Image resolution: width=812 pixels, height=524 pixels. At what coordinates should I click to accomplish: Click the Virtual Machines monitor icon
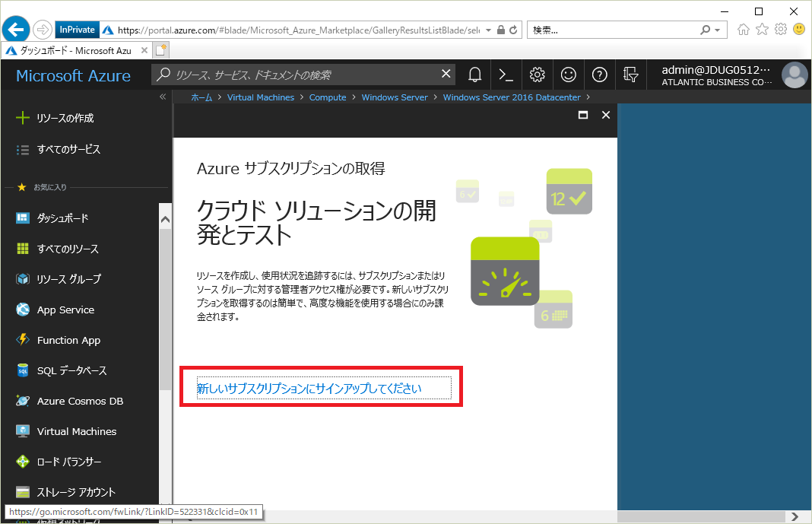pos(23,431)
